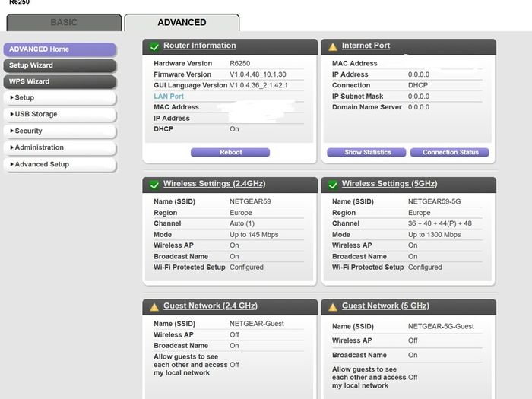Expand the Setup menu section
This screenshot has width=532, height=399.
[x=60, y=98]
